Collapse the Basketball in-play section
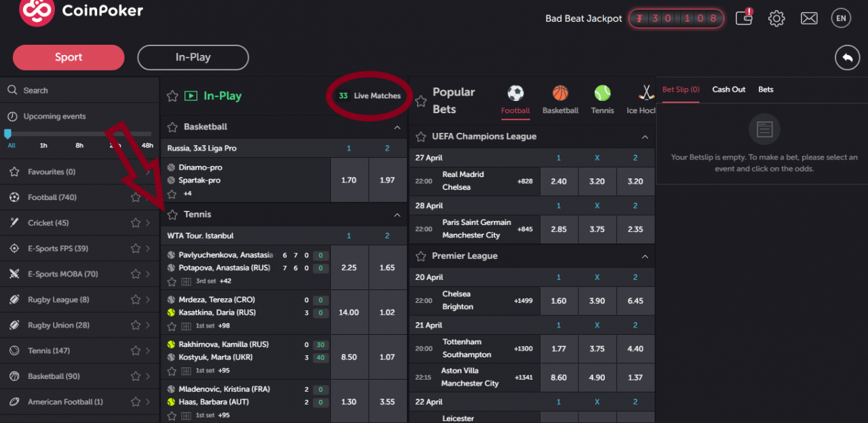 (x=397, y=127)
